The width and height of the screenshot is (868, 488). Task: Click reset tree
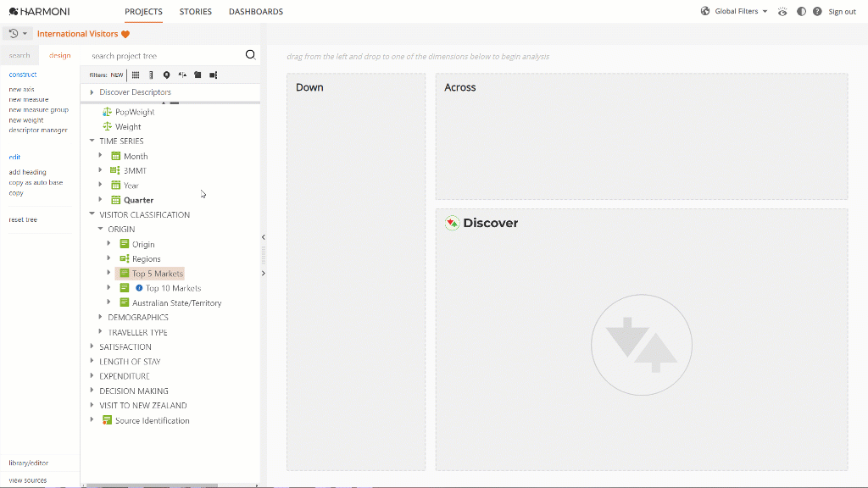click(23, 219)
